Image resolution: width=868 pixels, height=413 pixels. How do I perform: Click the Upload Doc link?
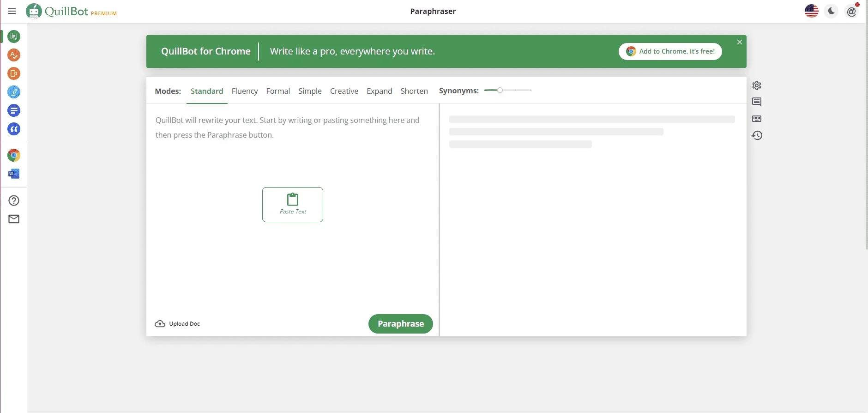[x=177, y=324]
